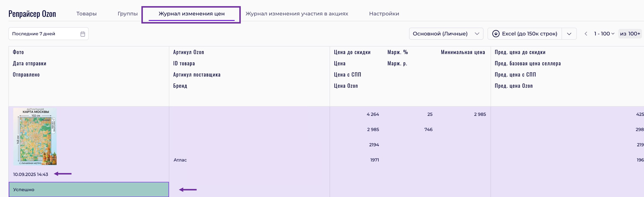The width and height of the screenshot is (644, 197).
Task: Click the Moscow map product thumbnail
Action: pyautogui.click(x=35, y=136)
